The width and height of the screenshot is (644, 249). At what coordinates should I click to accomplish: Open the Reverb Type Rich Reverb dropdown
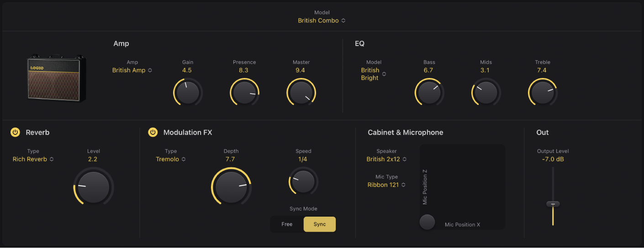[x=33, y=159]
